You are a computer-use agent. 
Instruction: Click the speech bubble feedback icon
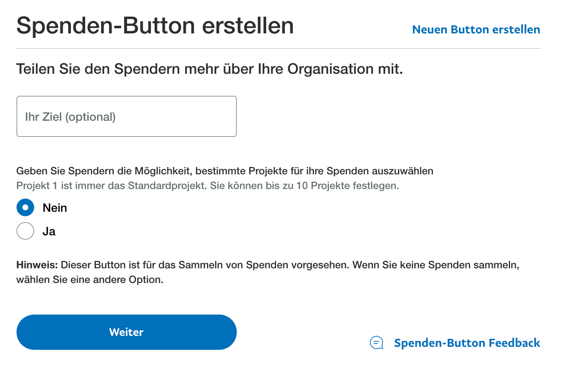[376, 343]
